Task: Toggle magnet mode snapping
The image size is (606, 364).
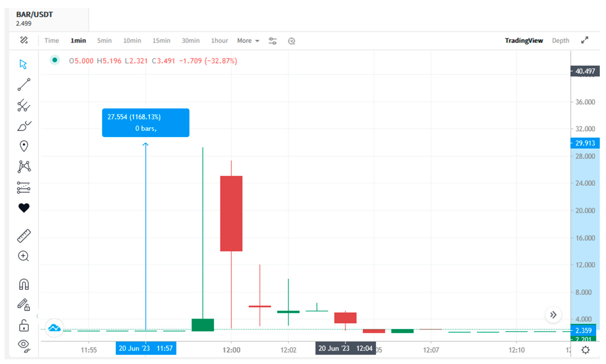Action: point(24,285)
